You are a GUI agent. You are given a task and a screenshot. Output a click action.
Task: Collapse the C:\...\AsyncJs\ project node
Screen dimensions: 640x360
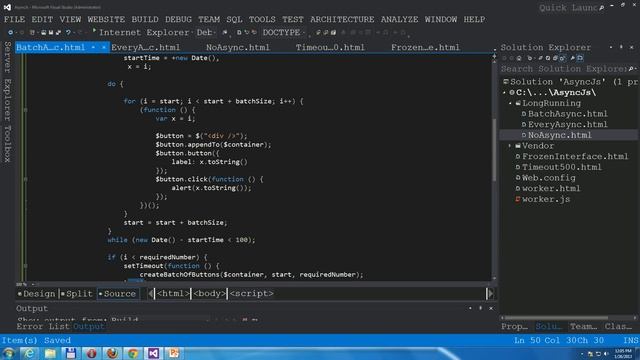(x=505, y=93)
